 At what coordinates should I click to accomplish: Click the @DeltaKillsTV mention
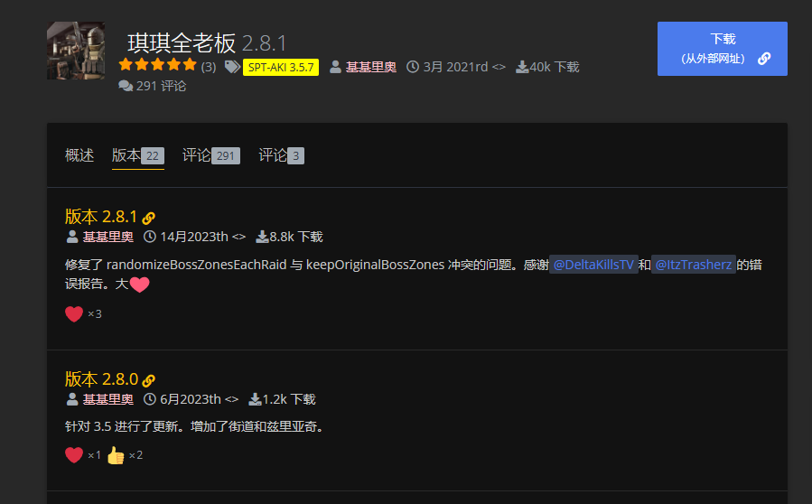click(593, 265)
